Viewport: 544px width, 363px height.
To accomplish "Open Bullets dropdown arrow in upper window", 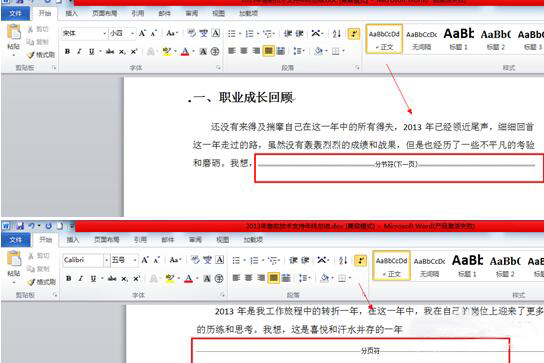I will click(240, 34).
